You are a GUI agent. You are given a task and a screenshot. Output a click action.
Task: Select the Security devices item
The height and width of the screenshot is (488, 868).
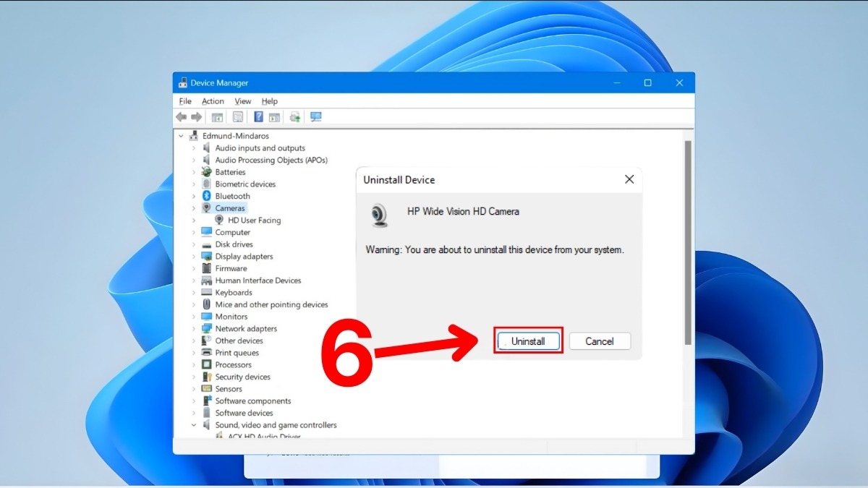click(243, 377)
